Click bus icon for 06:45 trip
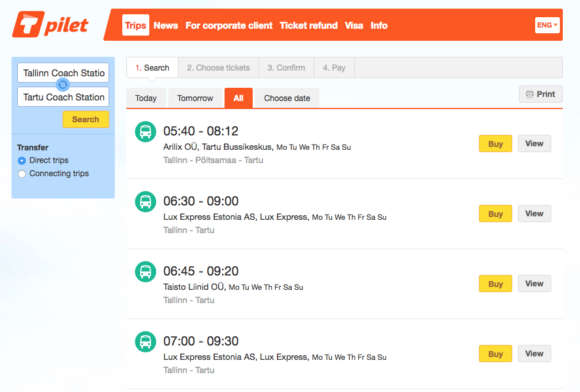The width and height of the screenshot is (580, 392). coord(145,271)
